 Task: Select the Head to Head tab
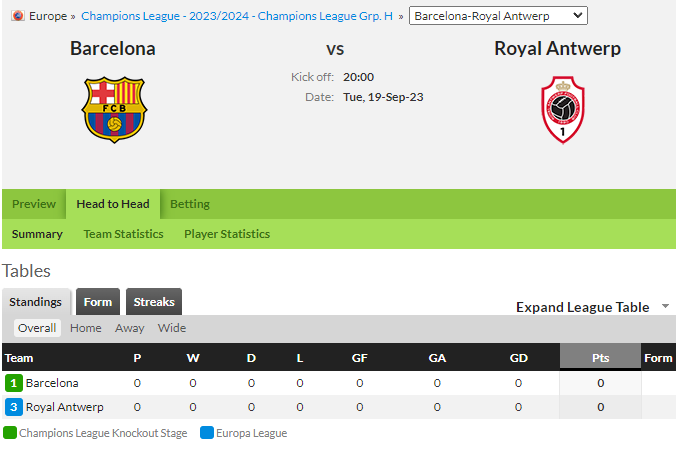113,204
